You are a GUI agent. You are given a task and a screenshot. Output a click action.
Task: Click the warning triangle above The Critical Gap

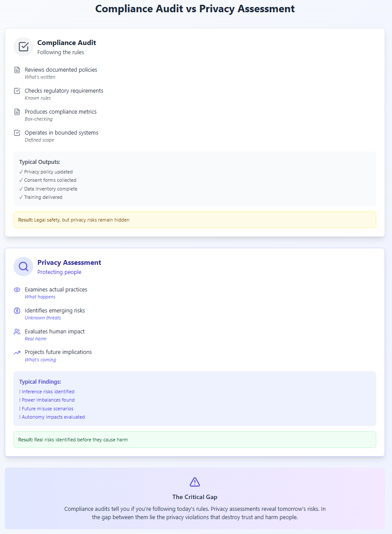coord(195,482)
